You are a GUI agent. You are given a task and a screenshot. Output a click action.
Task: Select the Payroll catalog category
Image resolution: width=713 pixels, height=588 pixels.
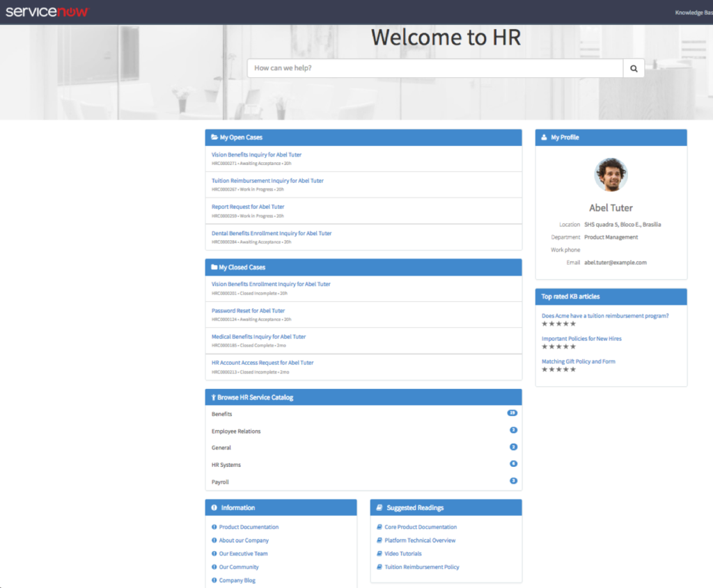tap(220, 482)
